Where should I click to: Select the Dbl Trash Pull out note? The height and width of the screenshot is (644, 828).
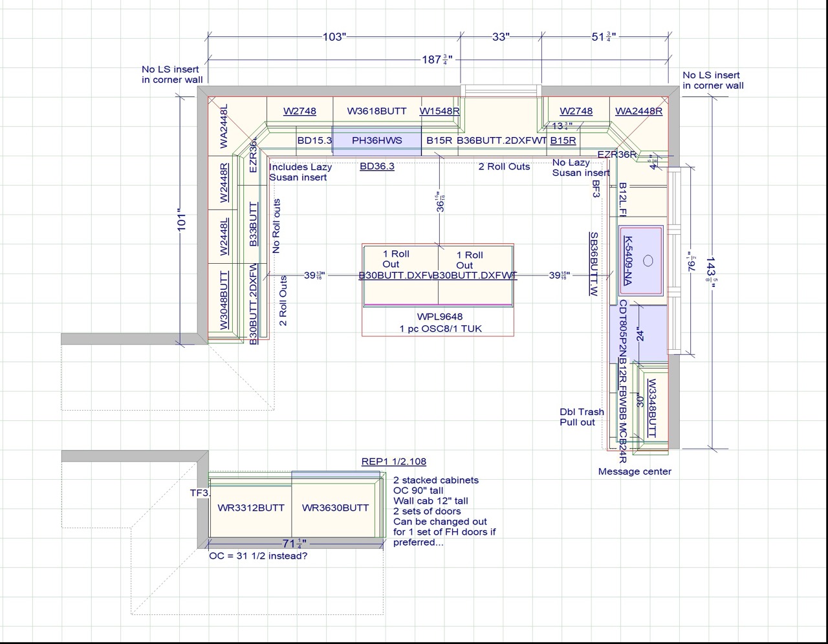[x=582, y=417]
